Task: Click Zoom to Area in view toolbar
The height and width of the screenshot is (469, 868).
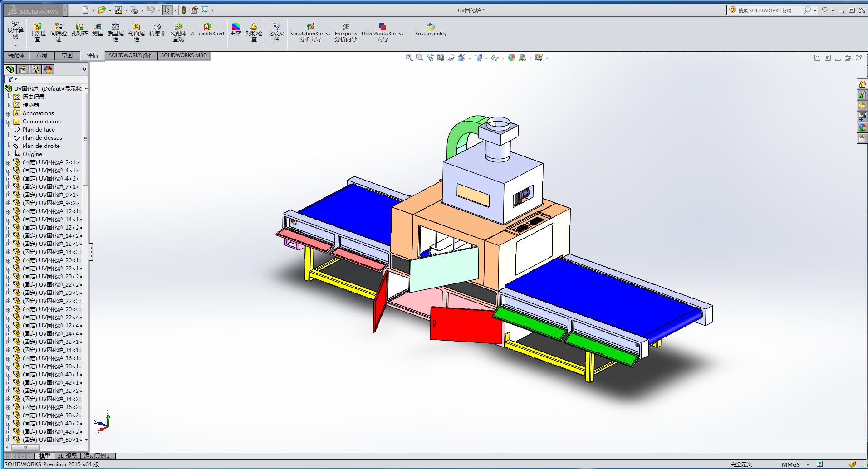Action: (419, 58)
